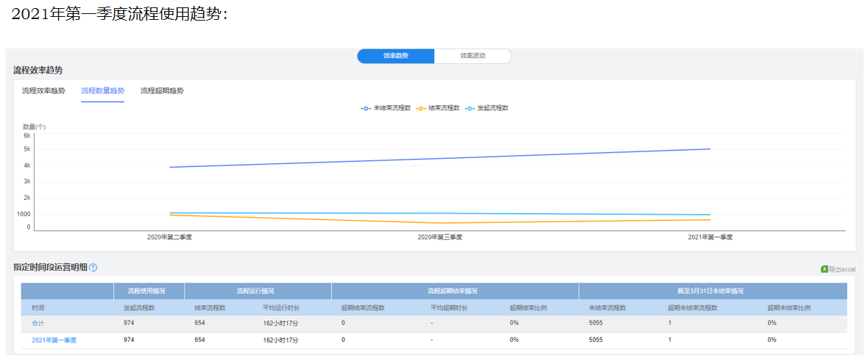Click the 流程效率趋势 section heading
Image resolution: width=868 pixels, height=364 pixels.
38,71
